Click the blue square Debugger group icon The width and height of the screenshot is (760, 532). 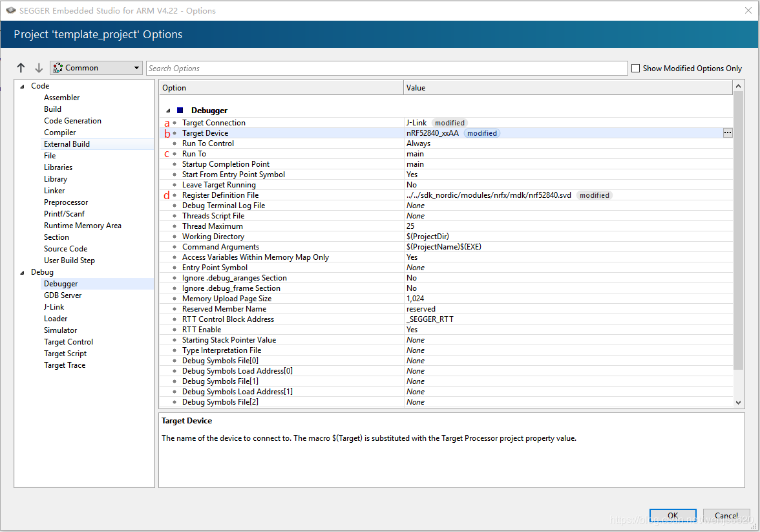[x=180, y=111]
